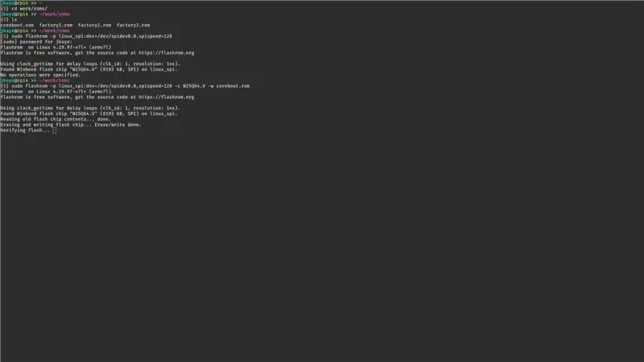Click "-w coreboot.rom" argument in last command
The image size is (644, 362).
click(229, 86)
